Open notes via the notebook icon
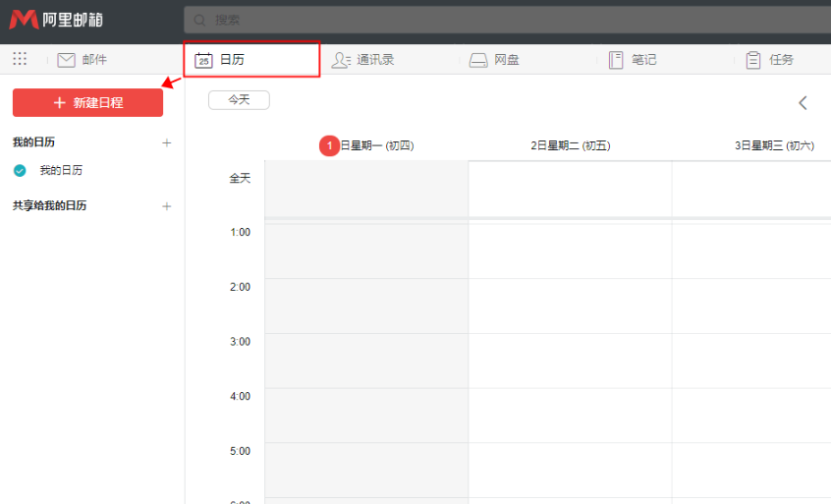 (x=616, y=60)
